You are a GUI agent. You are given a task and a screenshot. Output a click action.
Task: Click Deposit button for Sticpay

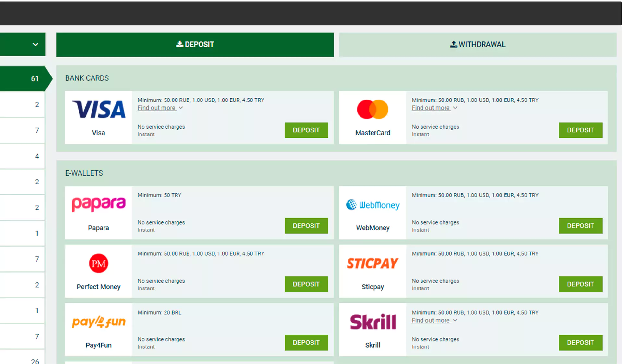(x=580, y=284)
